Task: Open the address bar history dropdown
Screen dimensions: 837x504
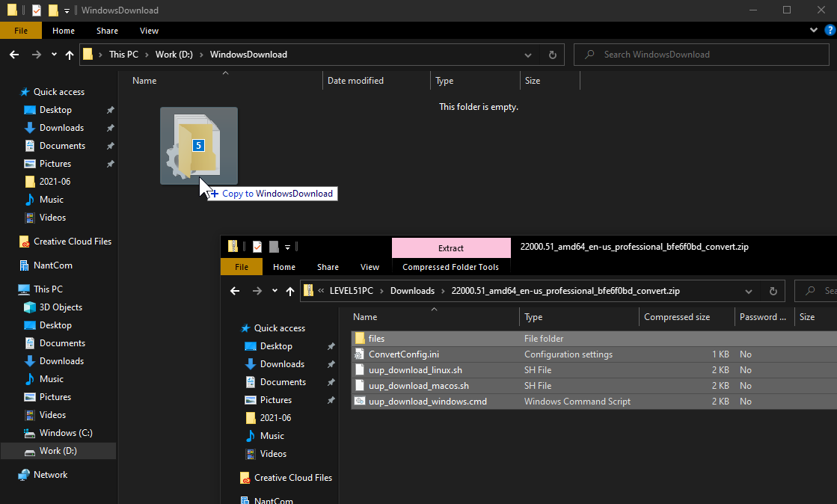Action: coord(527,55)
